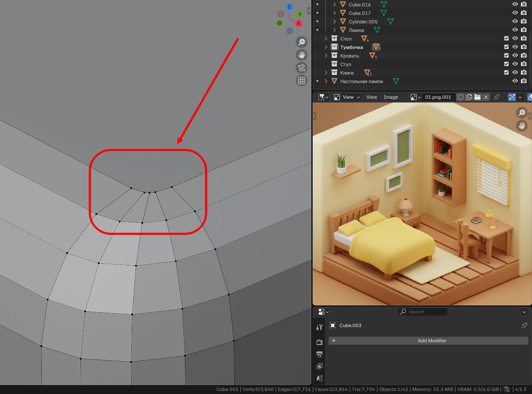Click the Add Modifier button
This screenshot has height=394, width=532.
click(x=428, y=341)
